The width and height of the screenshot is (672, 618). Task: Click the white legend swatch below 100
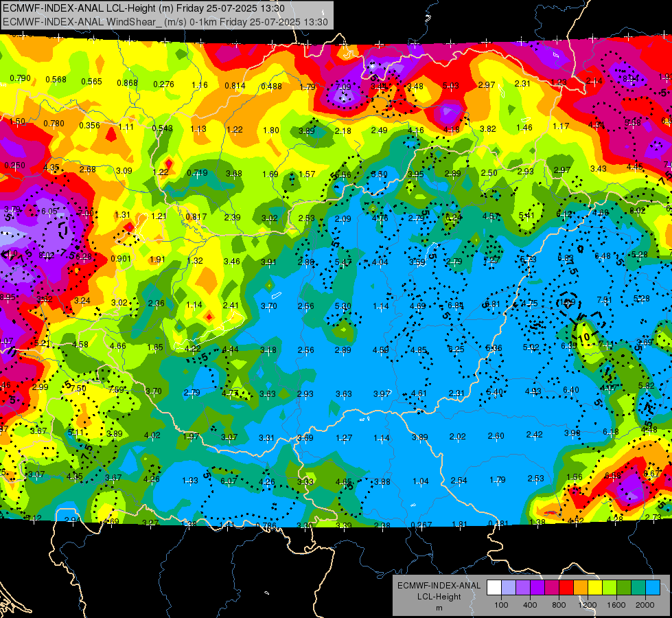pyautogui.click(x=494, y=588)
